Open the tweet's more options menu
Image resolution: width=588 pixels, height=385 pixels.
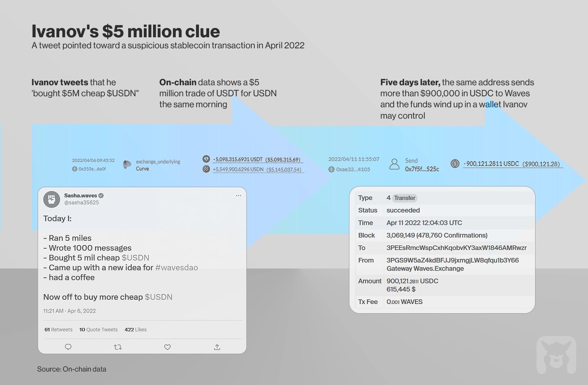(x=238, y=195)
